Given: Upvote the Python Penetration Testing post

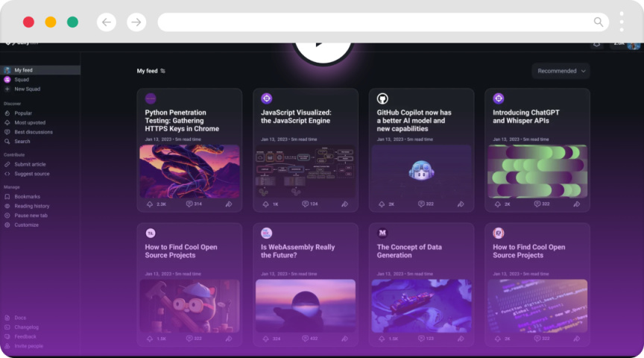Looking at the screenshot, I should [x=150, y=204].
